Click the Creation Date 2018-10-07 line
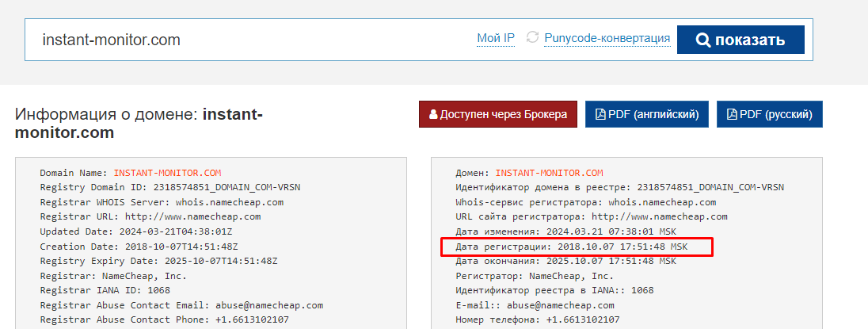 (x=139, y=246)
